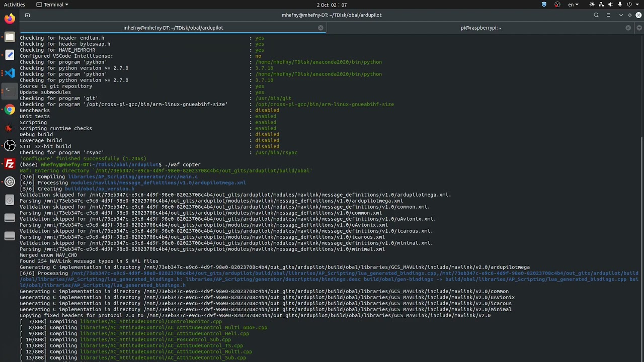Click the OBS tray indicator
The height and width of the screenshot is (362, 644).
click(x=557, y=5)
